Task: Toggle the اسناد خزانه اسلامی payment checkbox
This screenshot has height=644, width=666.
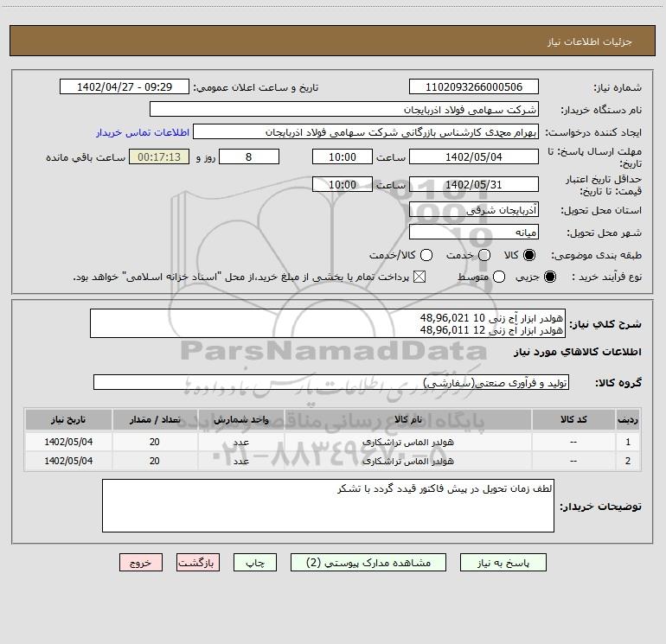Action: coord(419,277)
